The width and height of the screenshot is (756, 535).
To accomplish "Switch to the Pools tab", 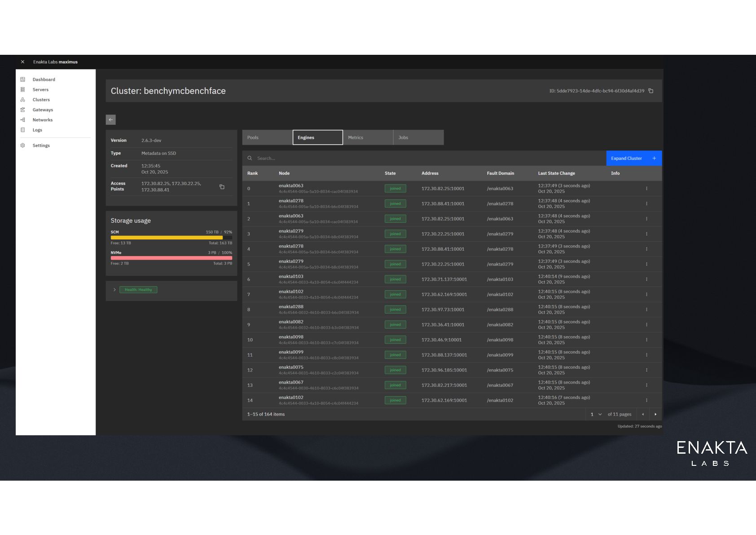I will 267,137.
